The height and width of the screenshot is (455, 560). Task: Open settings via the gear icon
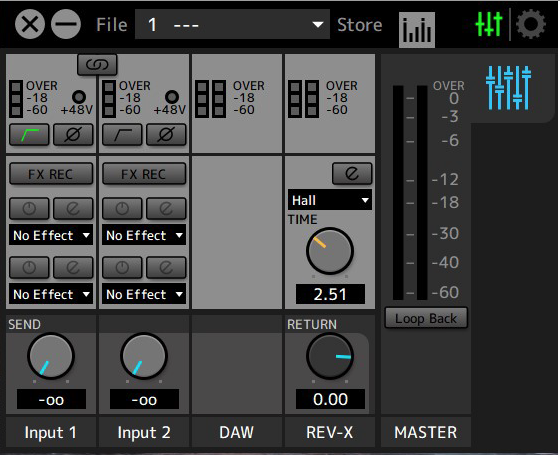coord(531,24)
